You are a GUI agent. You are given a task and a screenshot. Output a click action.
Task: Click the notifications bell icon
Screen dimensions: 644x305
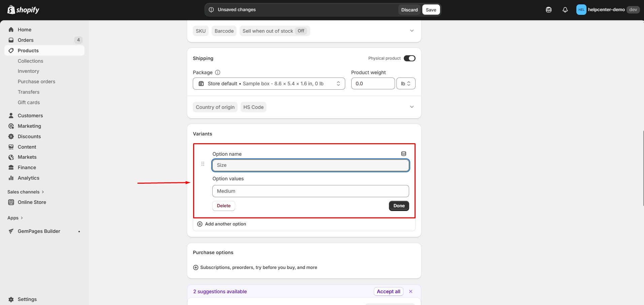click(x=565, y=9)
